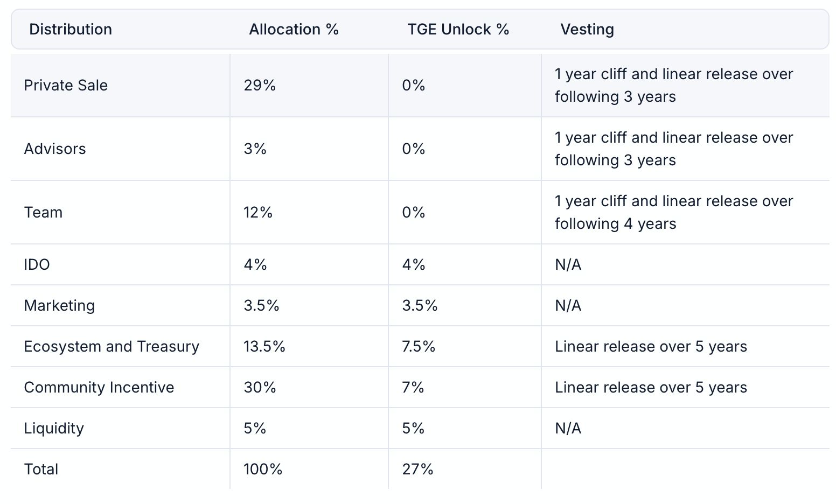
Task: Select the Private Sale row label
Action: pos(66,86)
